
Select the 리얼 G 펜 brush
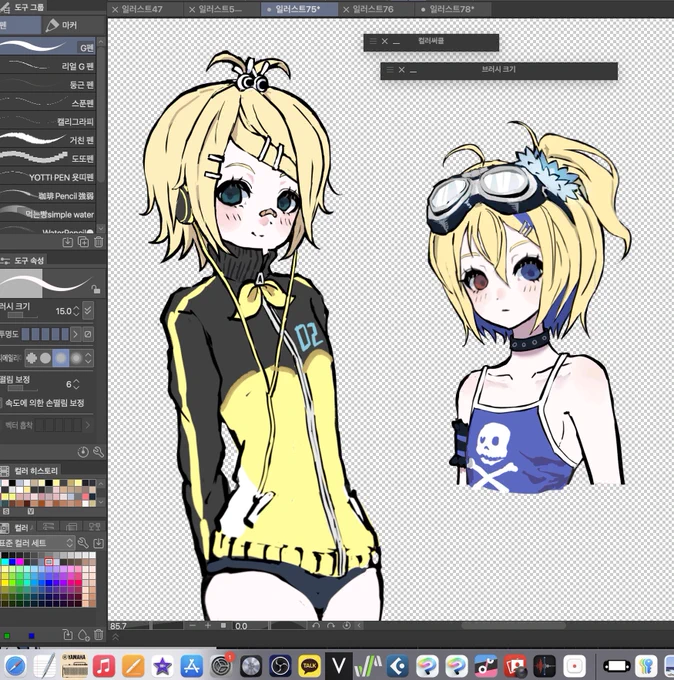coord(48,66)
